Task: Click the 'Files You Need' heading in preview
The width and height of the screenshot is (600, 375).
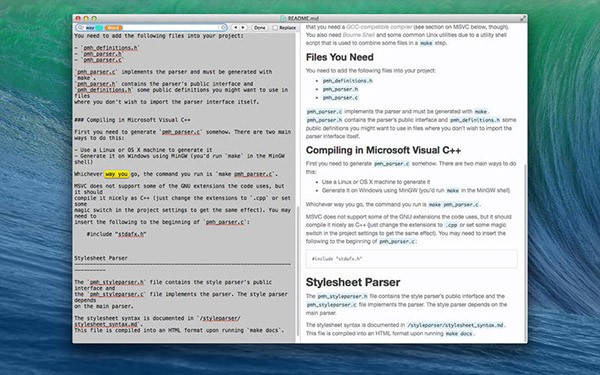Action: point(339,57)
